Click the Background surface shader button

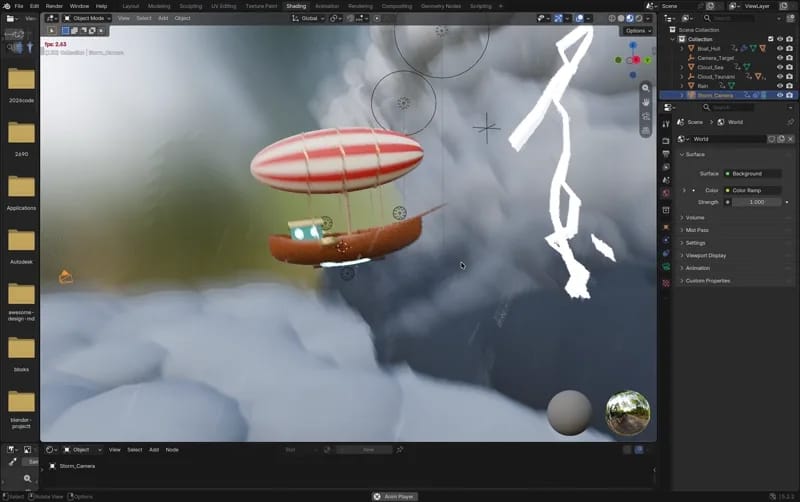click(753, 174)
